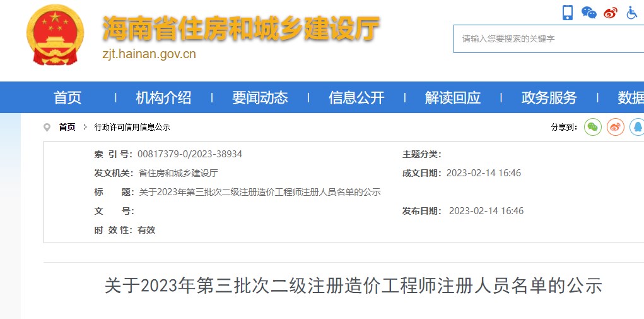Open the blue WeChat icon in header
This screenshot has height=319, width=644.
pos(589,13)
